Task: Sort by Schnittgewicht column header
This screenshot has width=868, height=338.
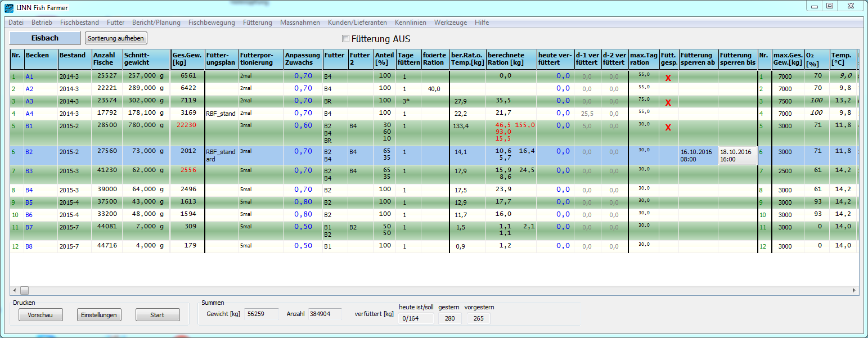Action: (146, 59)
